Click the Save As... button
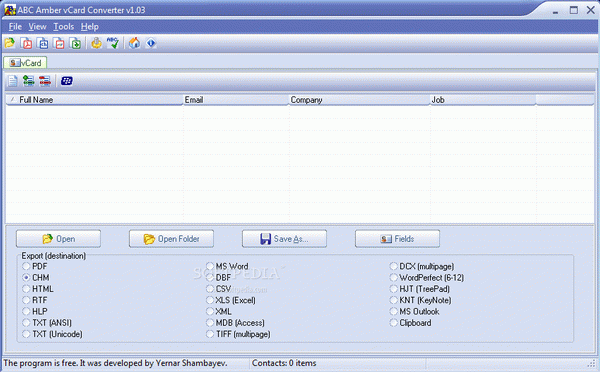The width and height of the screenshot is (600, 372). click(284, 239)
